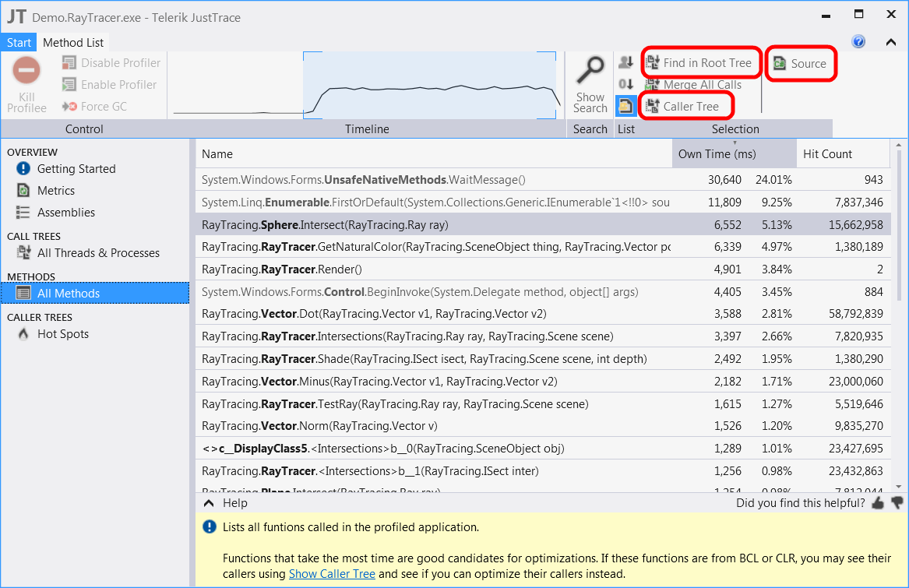Click the JT application logo

tap(16, 16)
